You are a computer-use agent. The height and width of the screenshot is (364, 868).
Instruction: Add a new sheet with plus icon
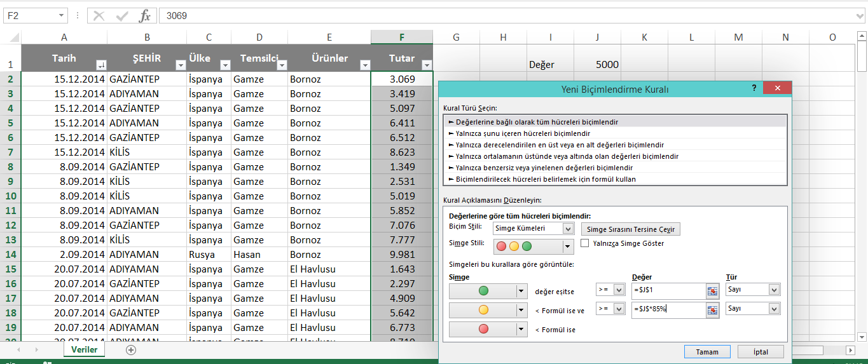tap(131, 350)
